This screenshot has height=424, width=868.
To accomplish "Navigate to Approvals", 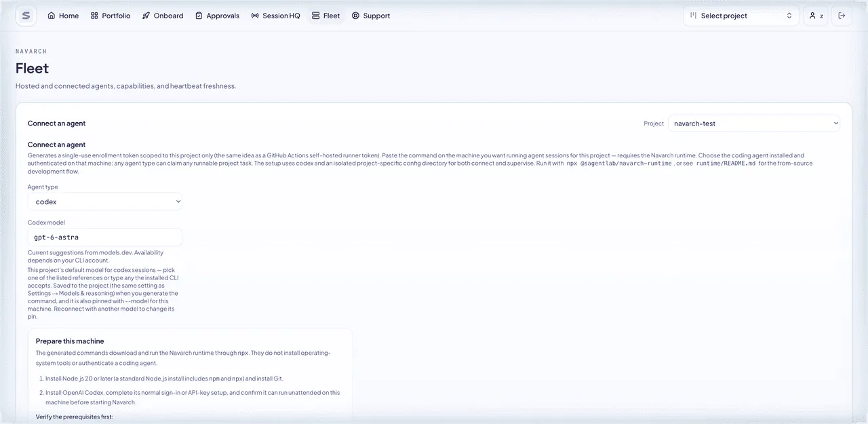I will 217,16.
